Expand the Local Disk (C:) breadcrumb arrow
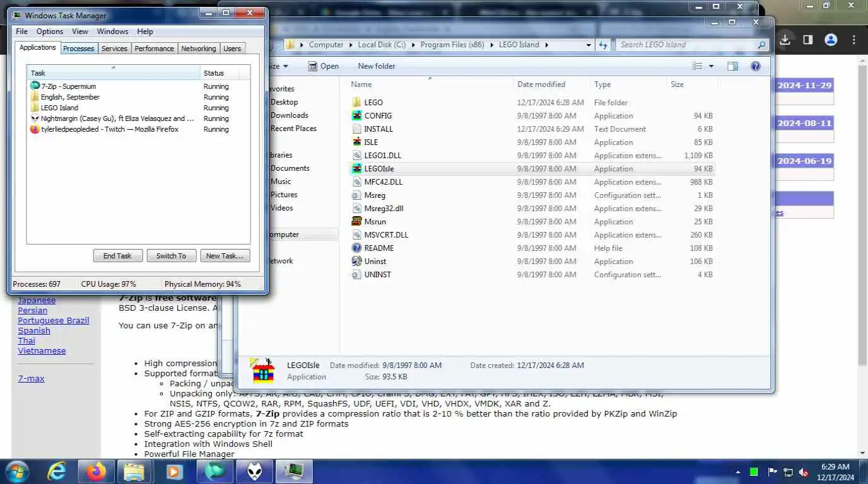868x484 pixels. (x=412, y=45)
